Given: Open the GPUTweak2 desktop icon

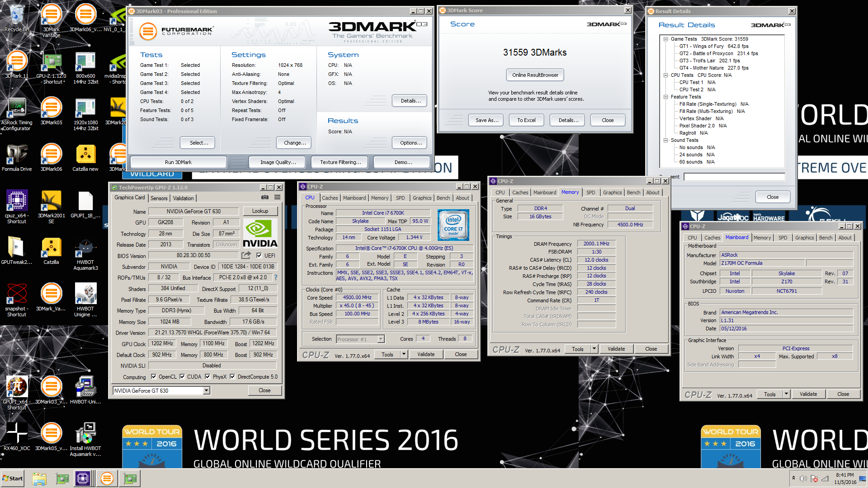Looking at the screenshot, I should point(17,251).
